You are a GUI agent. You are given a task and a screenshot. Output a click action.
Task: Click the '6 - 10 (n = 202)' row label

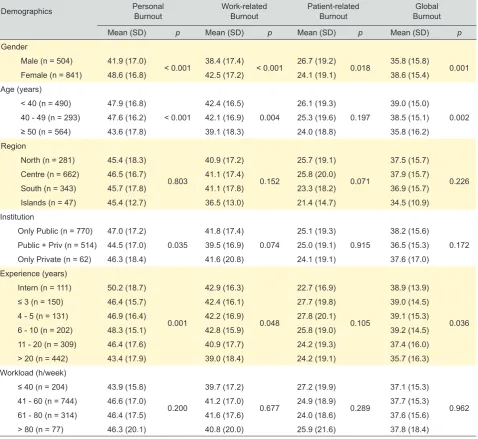(45, 330)
